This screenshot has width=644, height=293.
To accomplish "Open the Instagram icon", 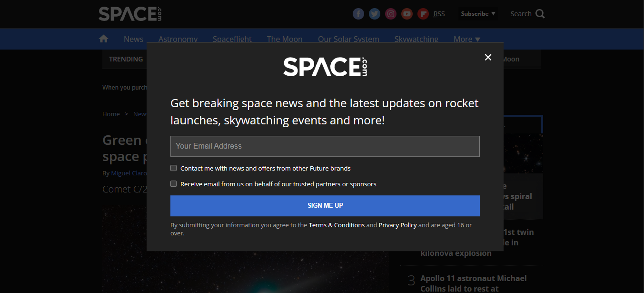I will click(390, 13).
